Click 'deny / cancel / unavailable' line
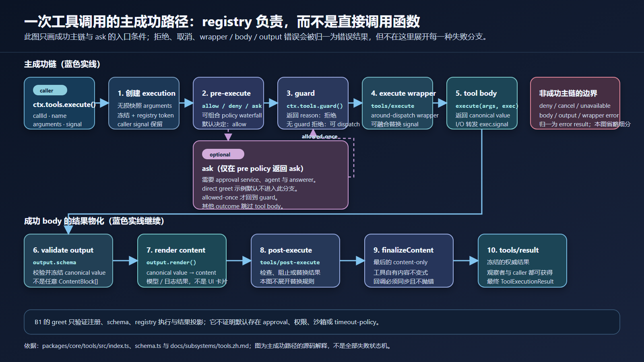This screenshot has width=644, height=362. click(x=575, y=106)
